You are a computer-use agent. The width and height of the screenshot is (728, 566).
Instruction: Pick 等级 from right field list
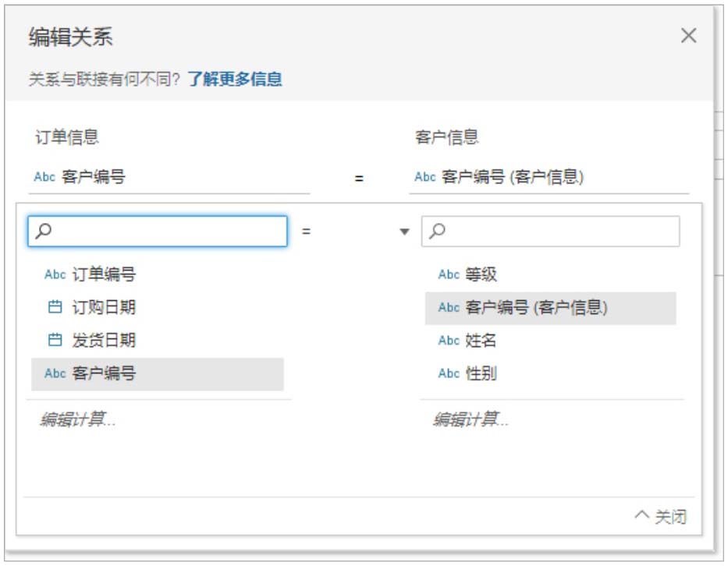click(481, 274)
